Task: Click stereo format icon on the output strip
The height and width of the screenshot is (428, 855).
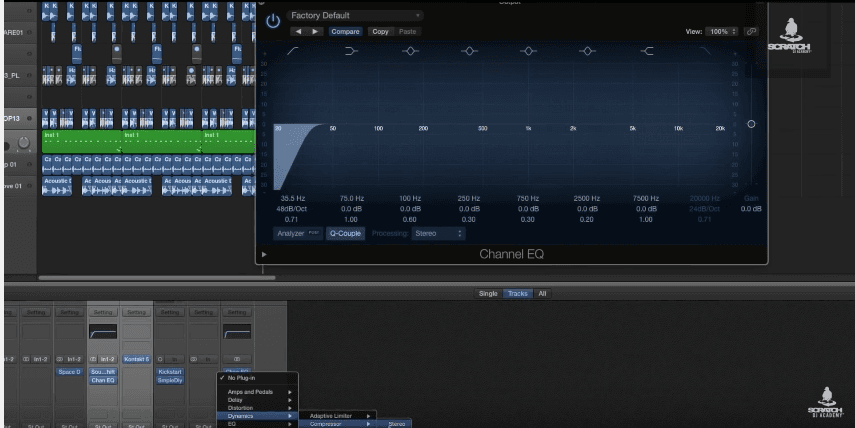Action: [237, 359]
